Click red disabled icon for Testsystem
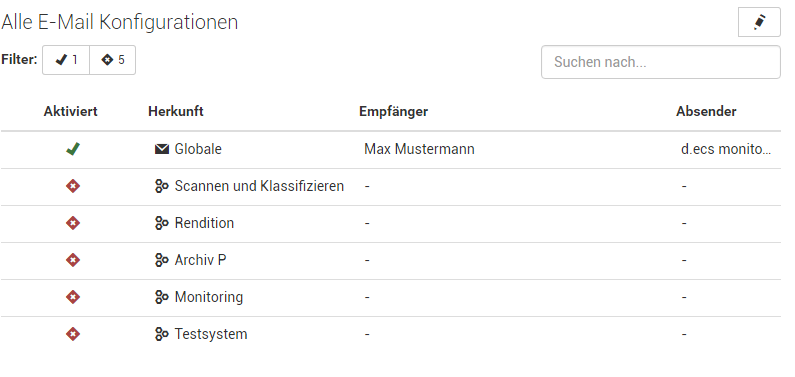Viewport: 795px width, 377px height. click(73, 334)
